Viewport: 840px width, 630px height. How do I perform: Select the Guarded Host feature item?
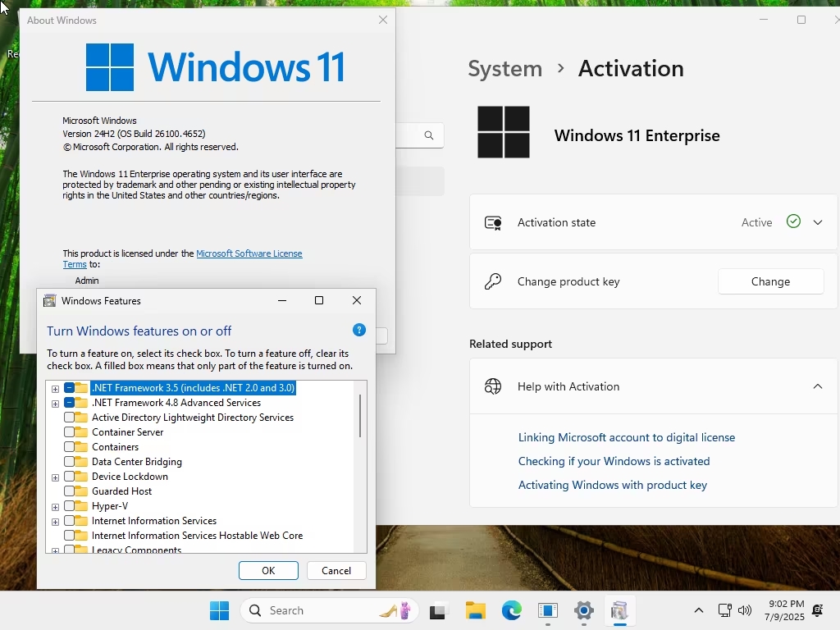[121, 491]
